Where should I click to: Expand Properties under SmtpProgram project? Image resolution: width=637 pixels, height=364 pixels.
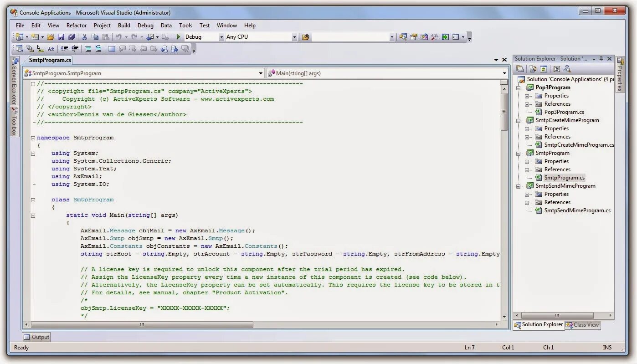coord(527,161)
